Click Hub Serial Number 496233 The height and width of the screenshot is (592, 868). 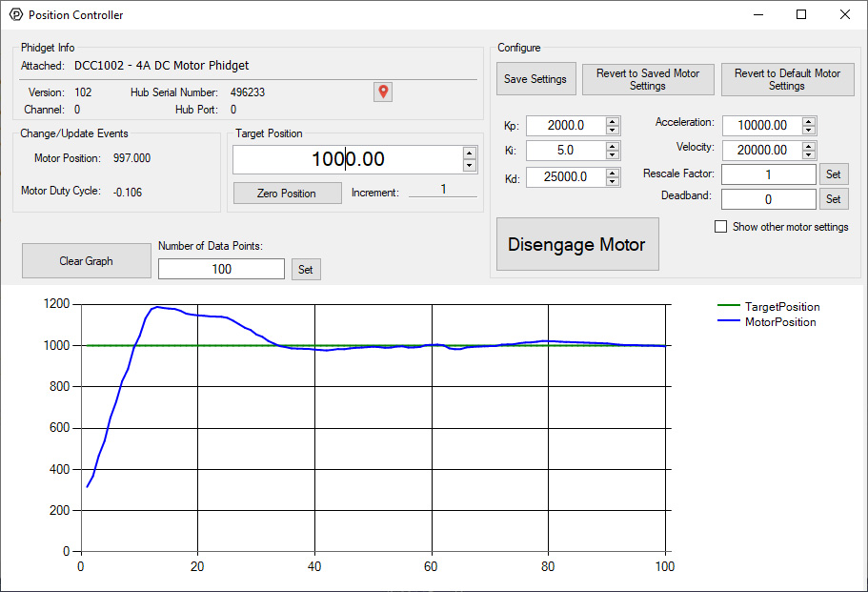click(248, 92)
